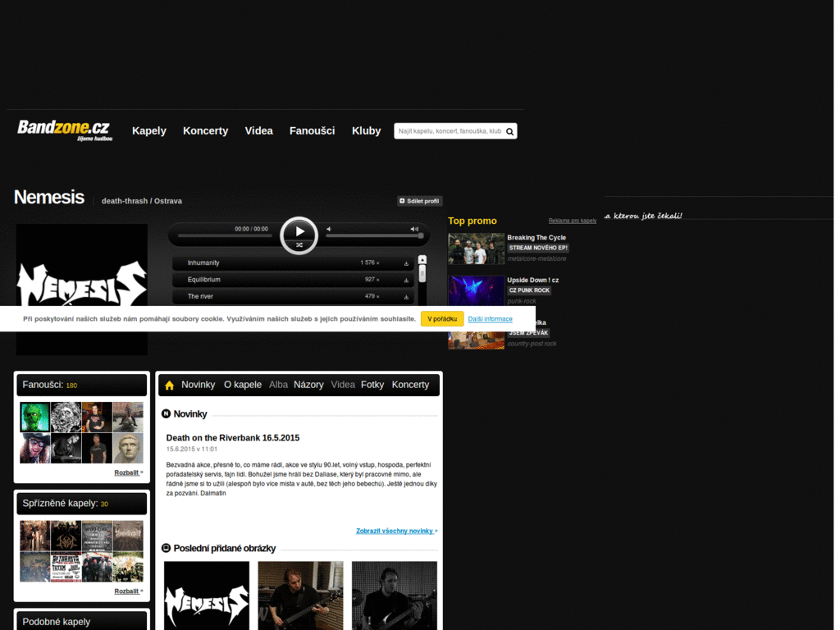Open the right guitarist photo thumbnail
The image size is (840, 630).
tap(395, 596)
